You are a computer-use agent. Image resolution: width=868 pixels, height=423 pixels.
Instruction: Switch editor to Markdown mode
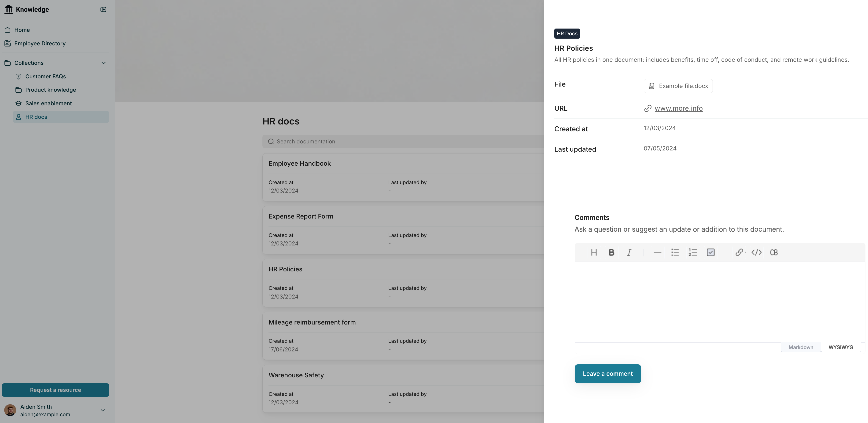point(801,347)
